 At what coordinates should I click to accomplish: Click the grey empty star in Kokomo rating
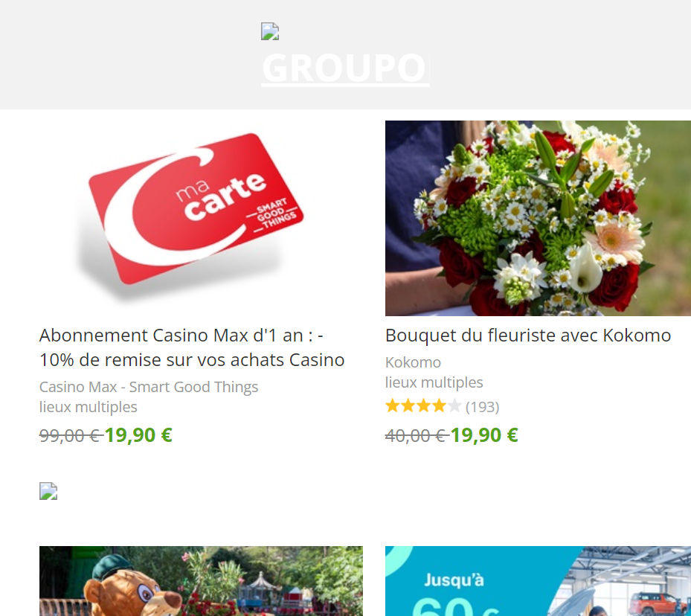(454, 405)
